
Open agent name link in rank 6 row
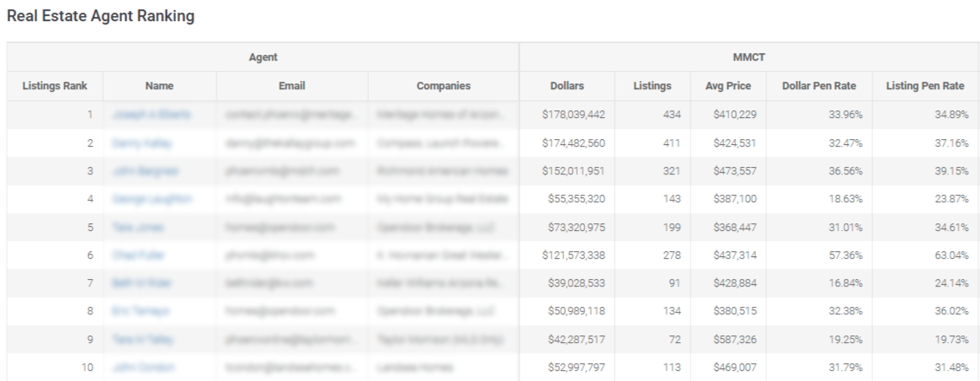[138, 255]
